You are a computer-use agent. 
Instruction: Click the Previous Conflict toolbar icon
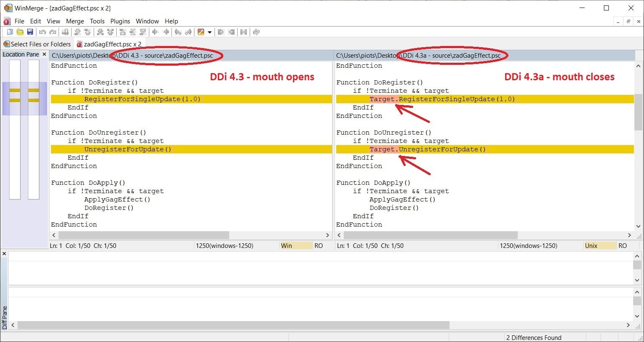110,32
